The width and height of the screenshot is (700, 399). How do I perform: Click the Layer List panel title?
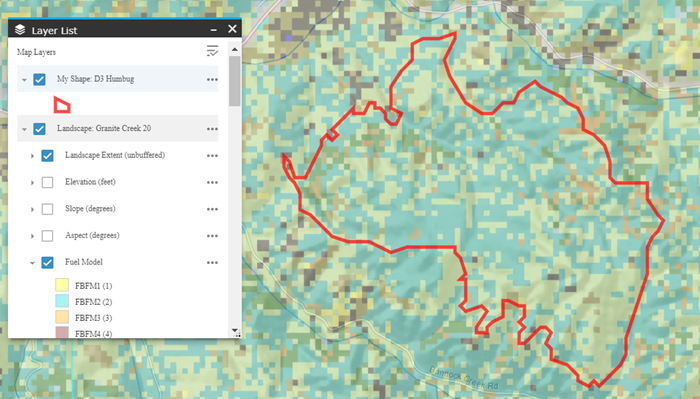[54, 30]
